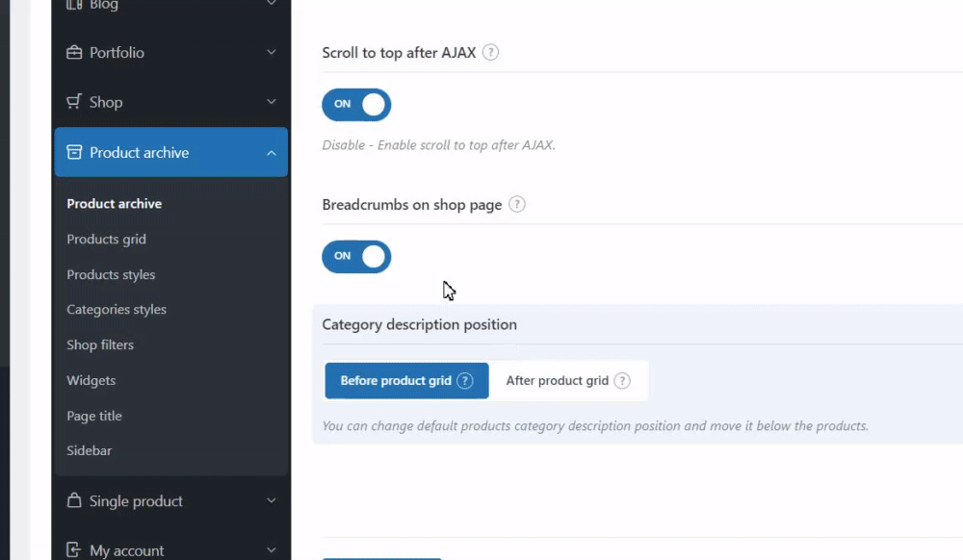This screenshot has width=963, height=560.
Task: Open Products grid submenu item
Action: point(106,239)
